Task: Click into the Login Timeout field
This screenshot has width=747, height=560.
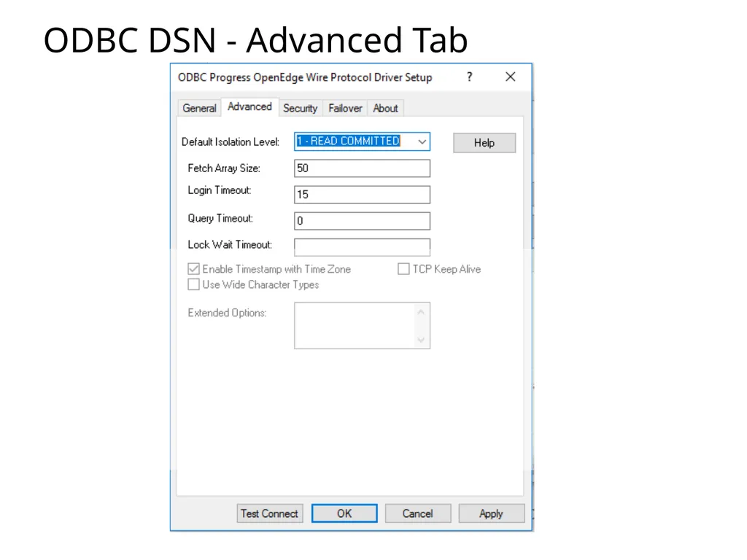Action: [362, 194]
